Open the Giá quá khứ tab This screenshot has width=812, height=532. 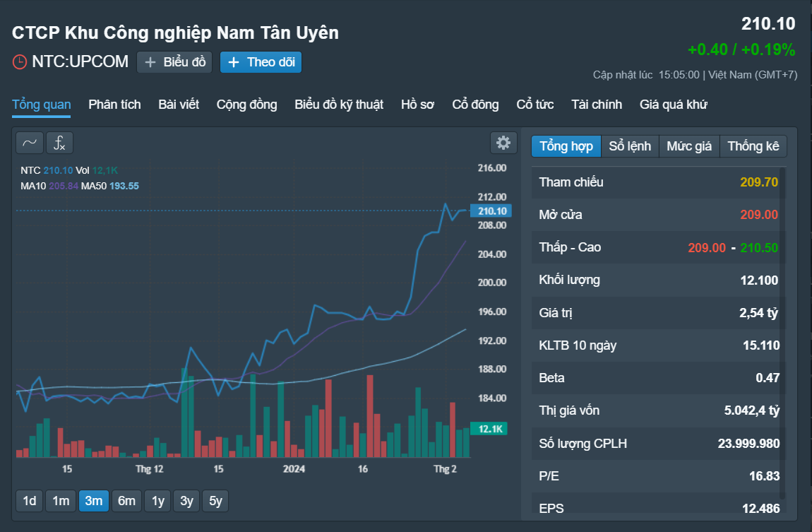pyautogui.click(x=673, y=105)
